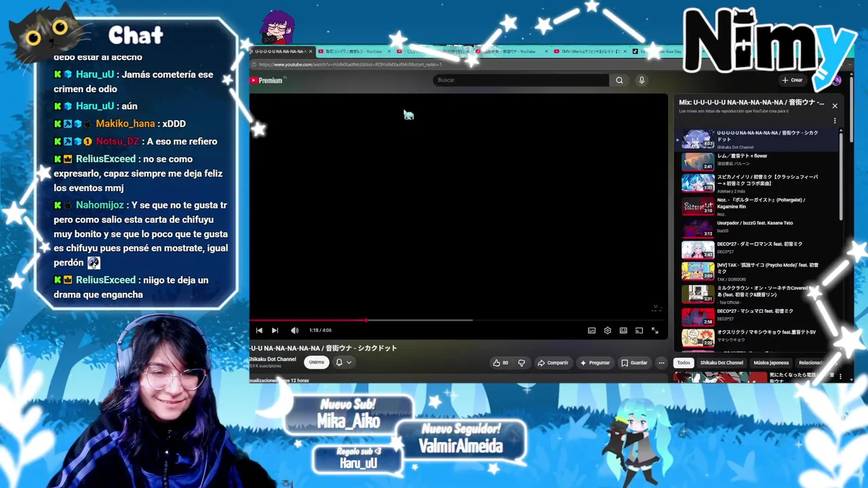Play スピカノイノリ from the mix list
Image resolution: width=868 pixels, height=488 pixels.
click(758, 183)
